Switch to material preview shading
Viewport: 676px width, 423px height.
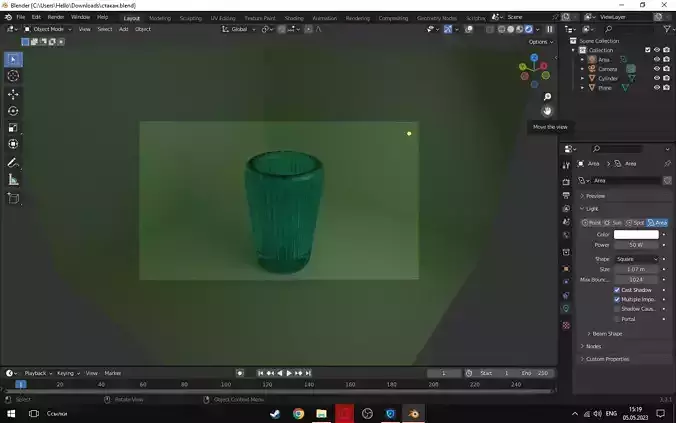click(x=520, y=29)
